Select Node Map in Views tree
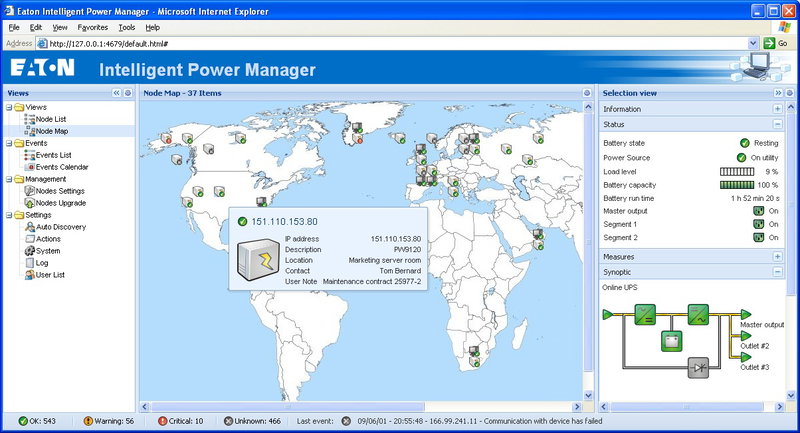The height and width of the screenshot is (433, 800). pyautogui.click(x=52, y=131)
